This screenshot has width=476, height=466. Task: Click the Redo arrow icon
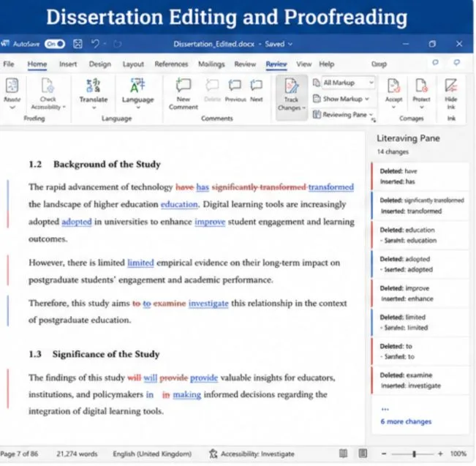pyautogui.click(x=118, y=44)
